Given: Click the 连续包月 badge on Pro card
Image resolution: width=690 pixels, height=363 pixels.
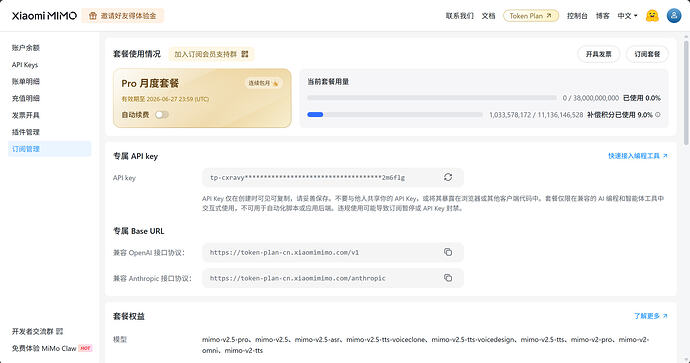Looking at the screenshot, I should coord(263,83).
